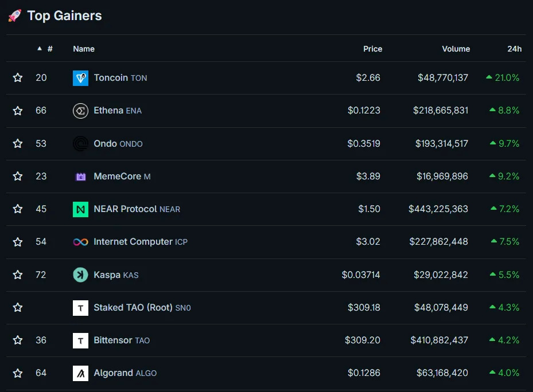Click rank number 20 for Toncoin
The height and width of the screenshot is (392, 533).
tap(41, 78)
